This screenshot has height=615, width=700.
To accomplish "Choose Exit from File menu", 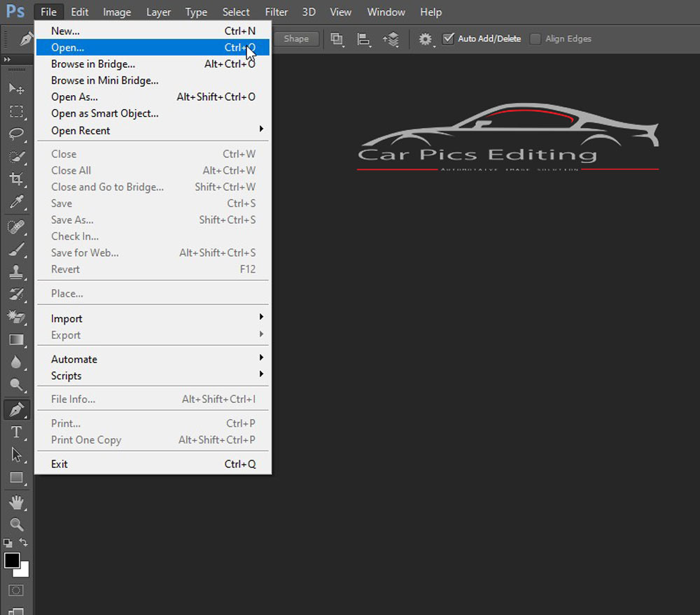I will (152, 464).
